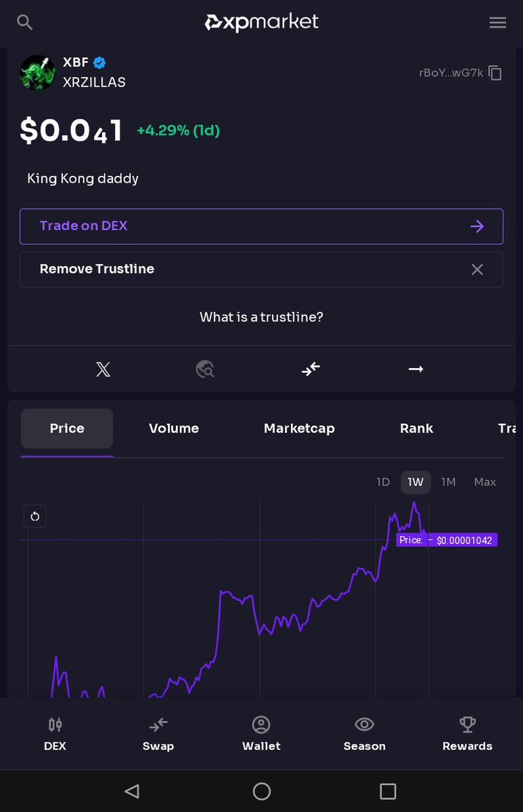Open the hamburger menu
Screen dimensions: 523x812
click(497, 22)
